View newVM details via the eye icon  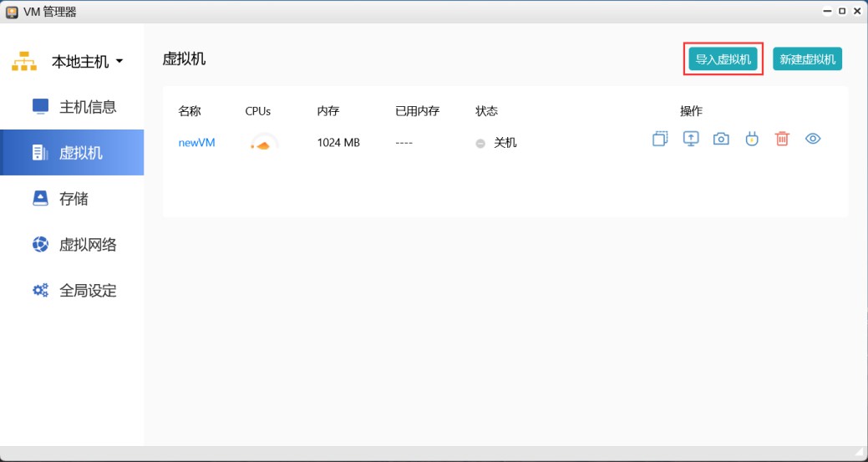point(813,140)
